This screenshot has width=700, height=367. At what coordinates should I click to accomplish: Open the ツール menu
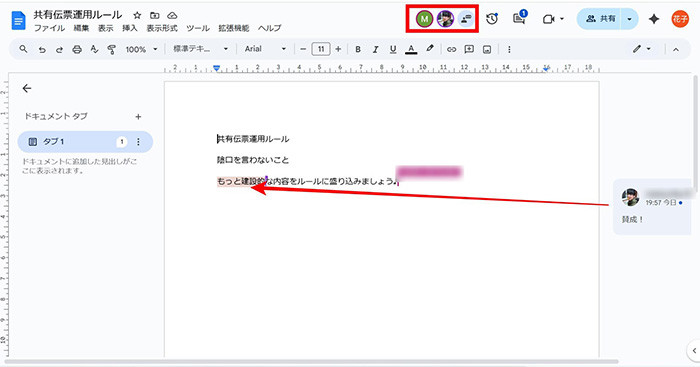[198, 28]
